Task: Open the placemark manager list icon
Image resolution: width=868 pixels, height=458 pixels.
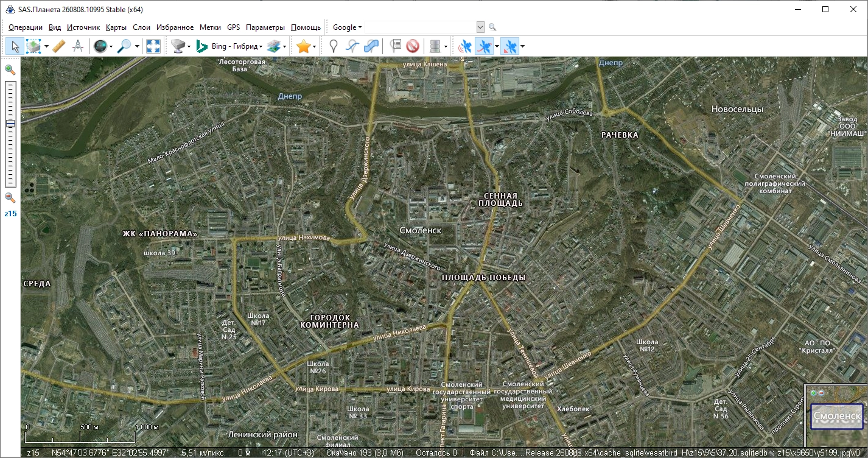Action: [395, 46]
